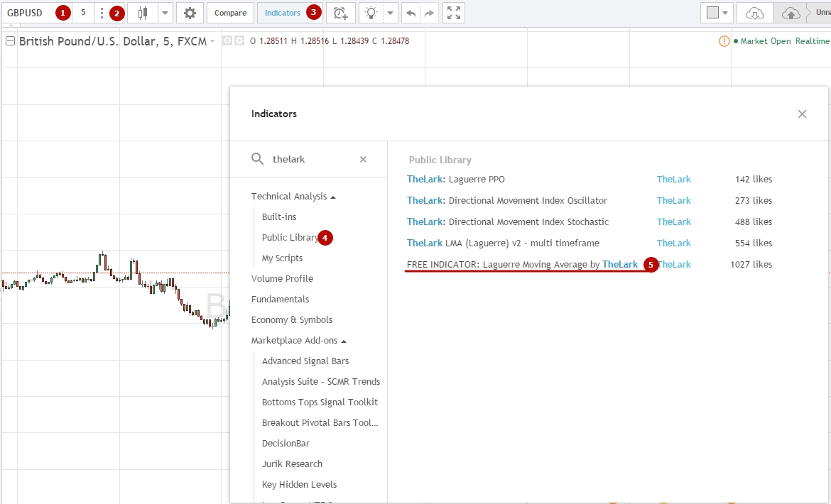Screen dimensions: 831x504
Task: Collapse the Technical Analysis category
Action: [x=333, y=197]
